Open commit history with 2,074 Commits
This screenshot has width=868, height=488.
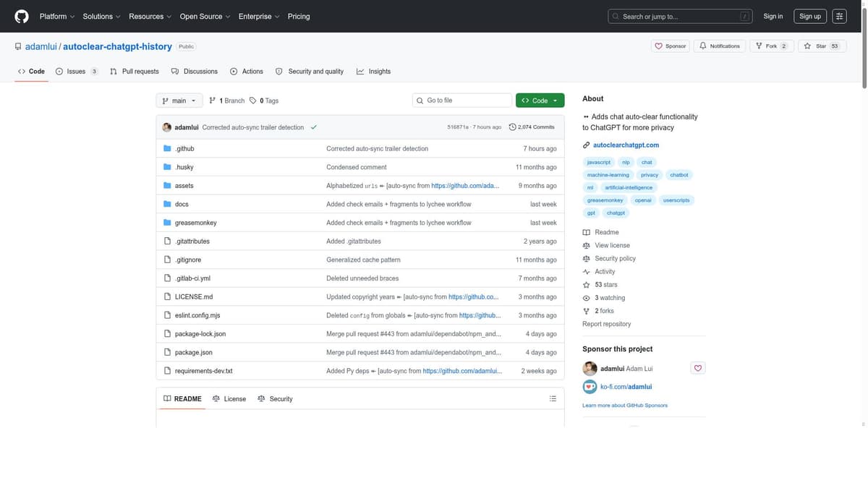tap(532, 127)
